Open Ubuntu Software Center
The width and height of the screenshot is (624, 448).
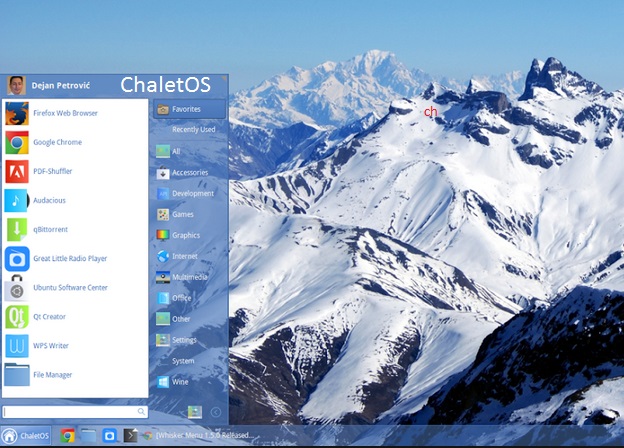click(75, 288)
